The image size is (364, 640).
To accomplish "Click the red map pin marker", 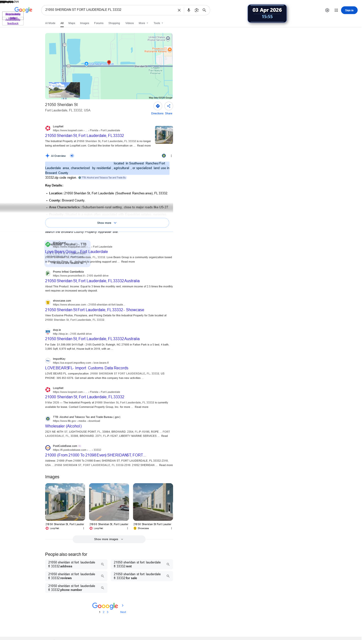I will (109, 63).
